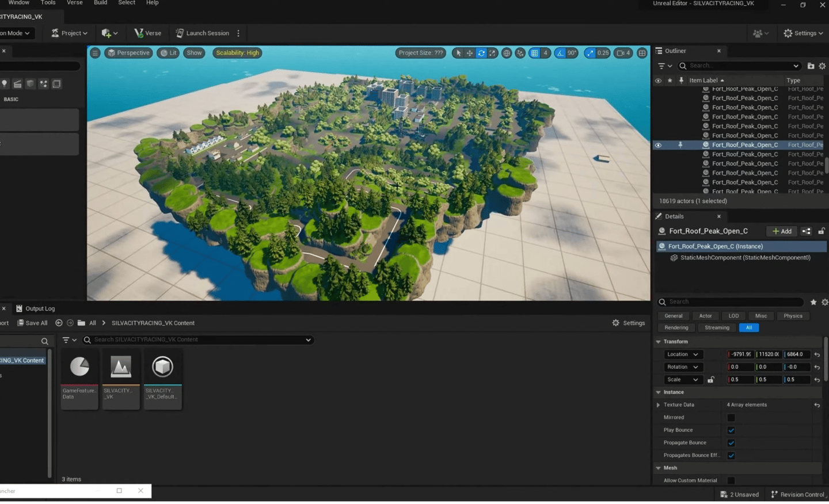The image size is (829, 504).
Task: Click the Visual Effects sparkle category icon
Action: pyautogui.click(x=44, y=84)
